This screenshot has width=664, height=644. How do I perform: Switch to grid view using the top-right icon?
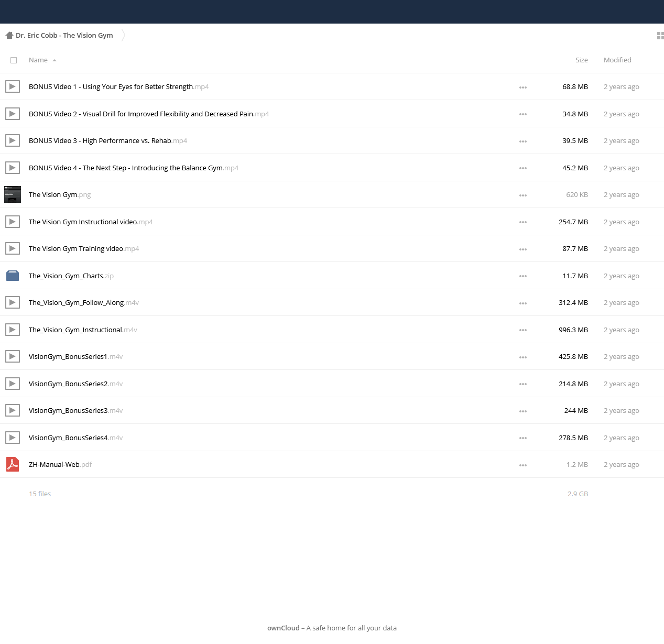(660, 36)
